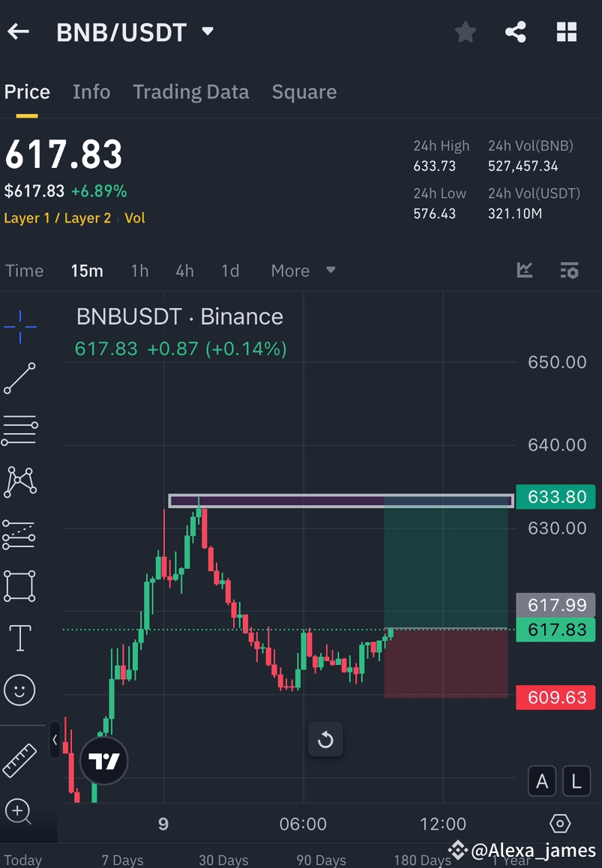Open the Square tab

304,91
